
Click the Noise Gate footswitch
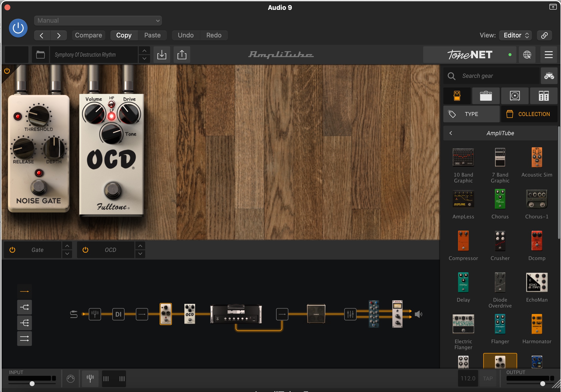coord(39,187)
